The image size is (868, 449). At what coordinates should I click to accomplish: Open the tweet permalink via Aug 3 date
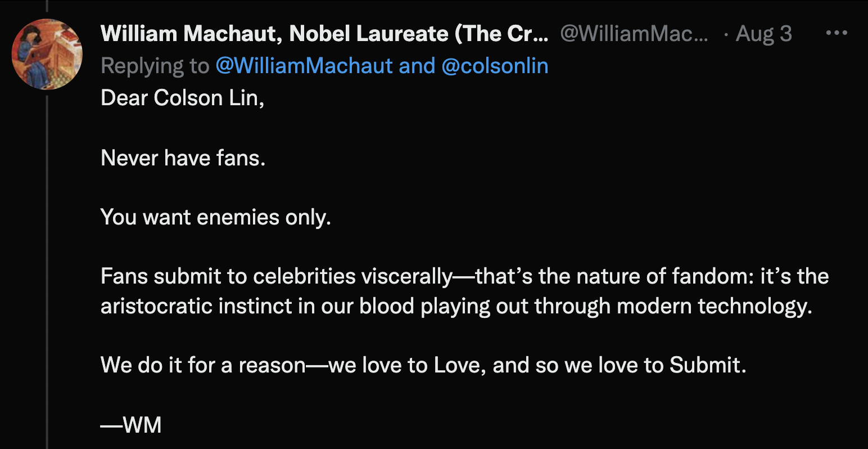click(x=764, y=34)
